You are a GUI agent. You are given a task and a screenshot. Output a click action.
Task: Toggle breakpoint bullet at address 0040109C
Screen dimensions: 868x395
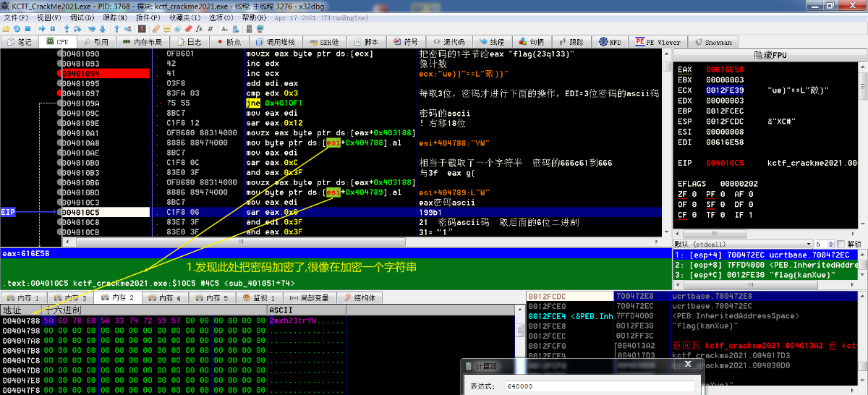click(59, 113)
